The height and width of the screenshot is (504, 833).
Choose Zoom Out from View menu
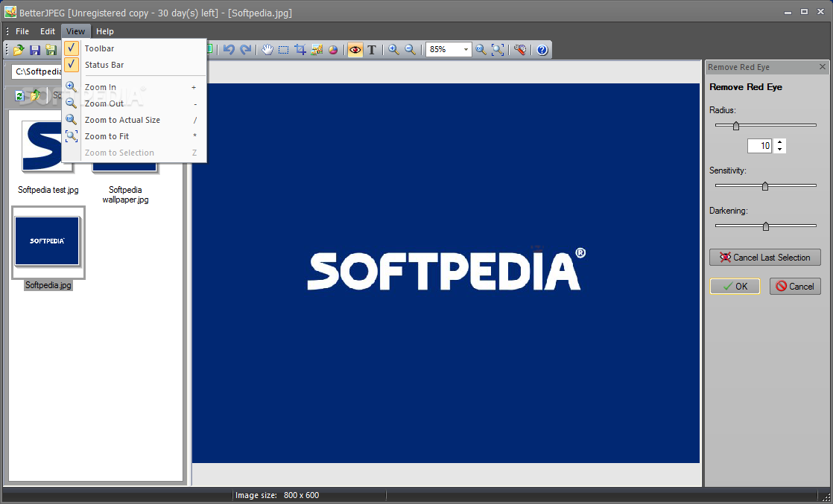click(x=134, y=103)
